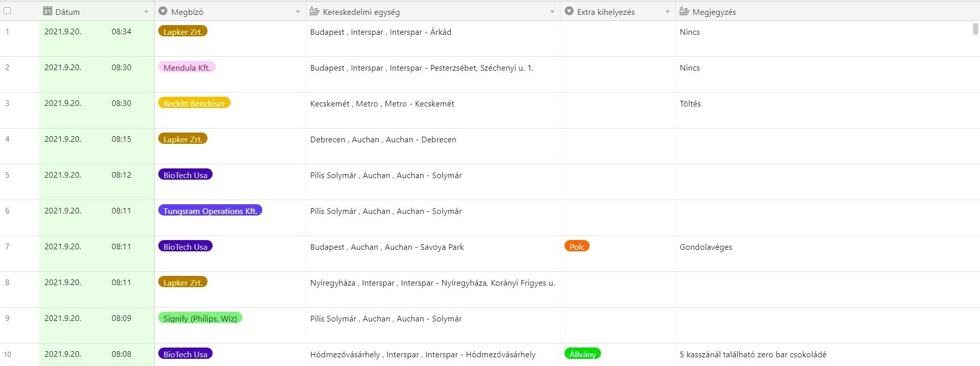The width and height of the screenshot is (980, 366).
Task: Click the Megjegyzés column header label
Action: coord(714,12)
